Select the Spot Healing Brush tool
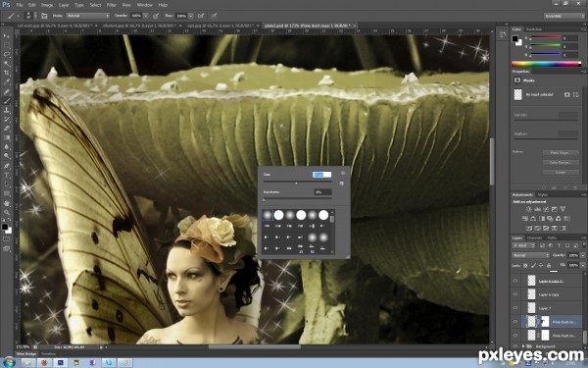 point(7,91)
